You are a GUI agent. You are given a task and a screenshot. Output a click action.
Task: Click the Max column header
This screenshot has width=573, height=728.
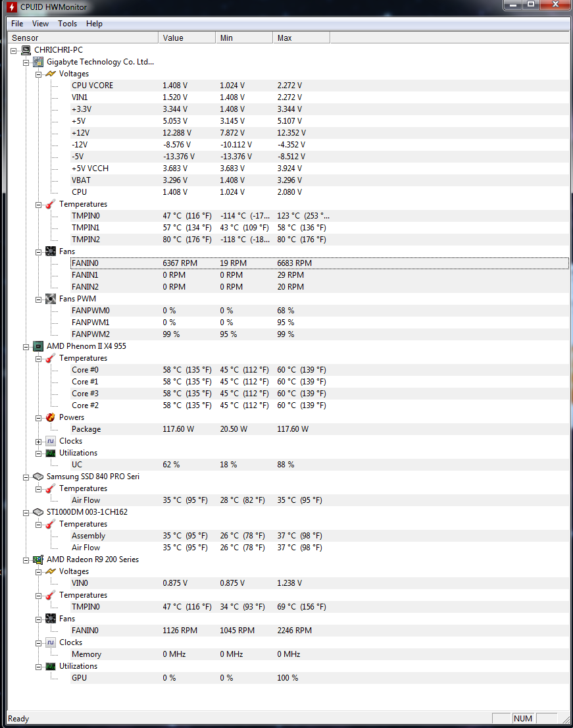point(301,38)
